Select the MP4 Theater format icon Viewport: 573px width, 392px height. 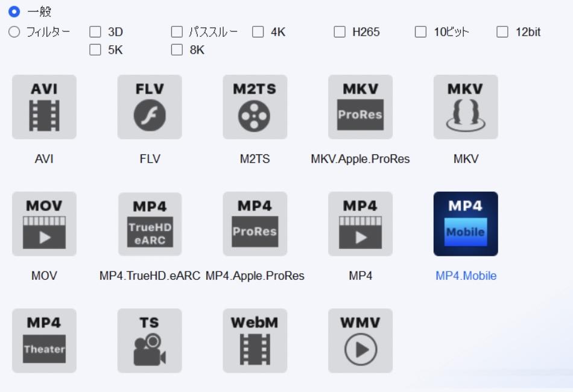click(x=44, y=341)
